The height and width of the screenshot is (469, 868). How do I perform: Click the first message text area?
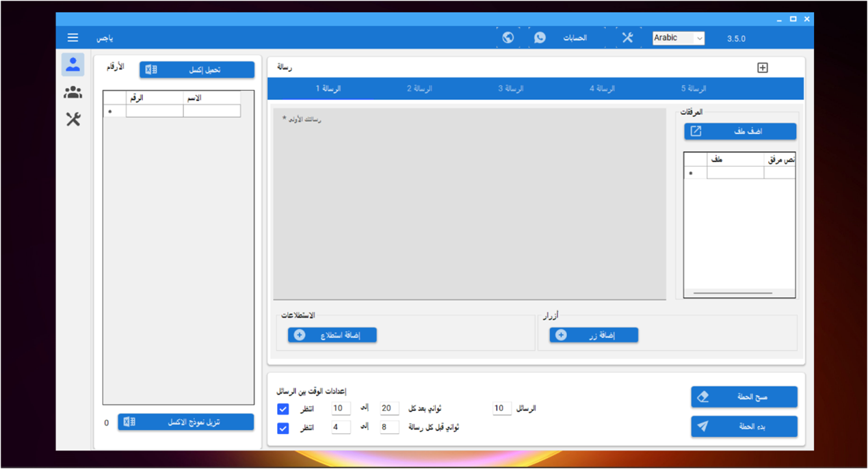469,204
